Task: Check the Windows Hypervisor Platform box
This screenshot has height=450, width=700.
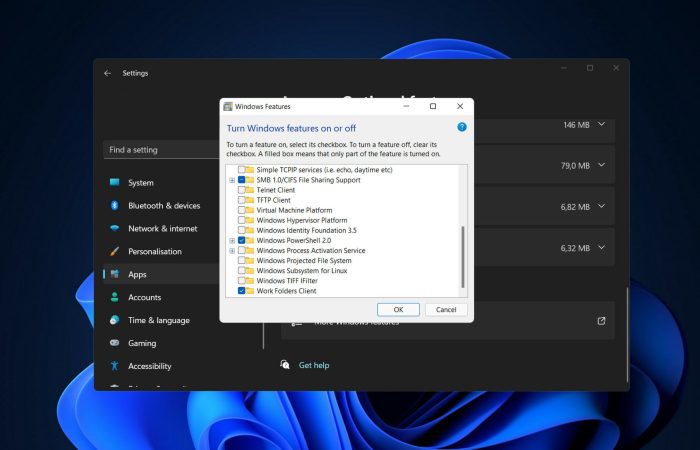Action: pyautogui.click(x=241, y=220)
